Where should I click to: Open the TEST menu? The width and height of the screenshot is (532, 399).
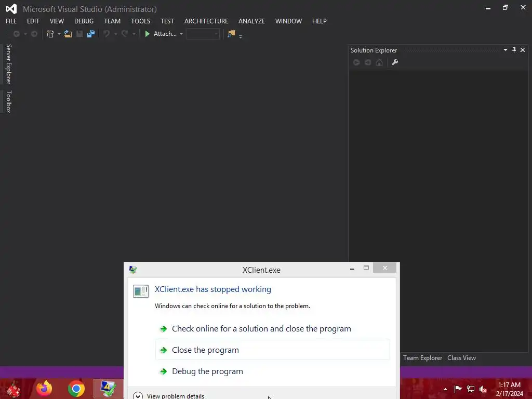tap(167, 21)
